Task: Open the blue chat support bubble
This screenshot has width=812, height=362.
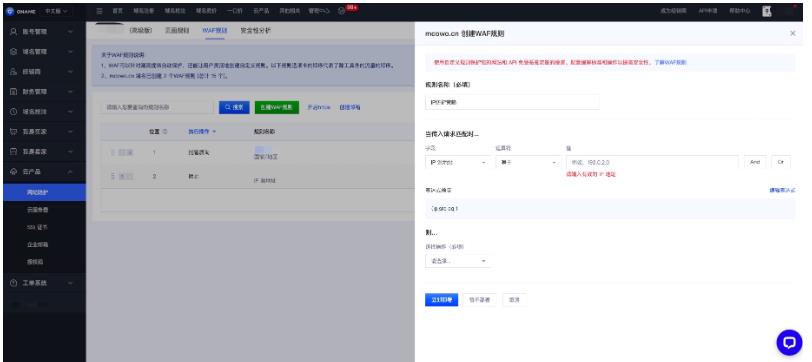Action: click(x=789, y=342)
